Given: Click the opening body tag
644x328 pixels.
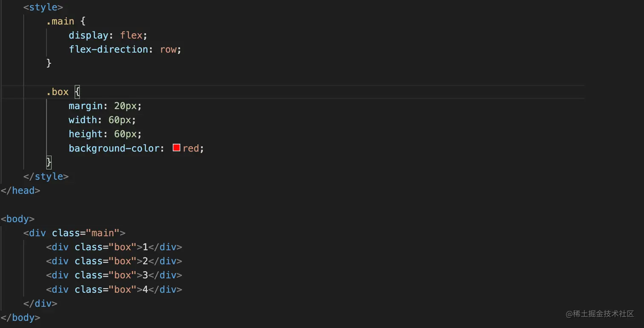Looking at the screenshot, I should point(17,219).
